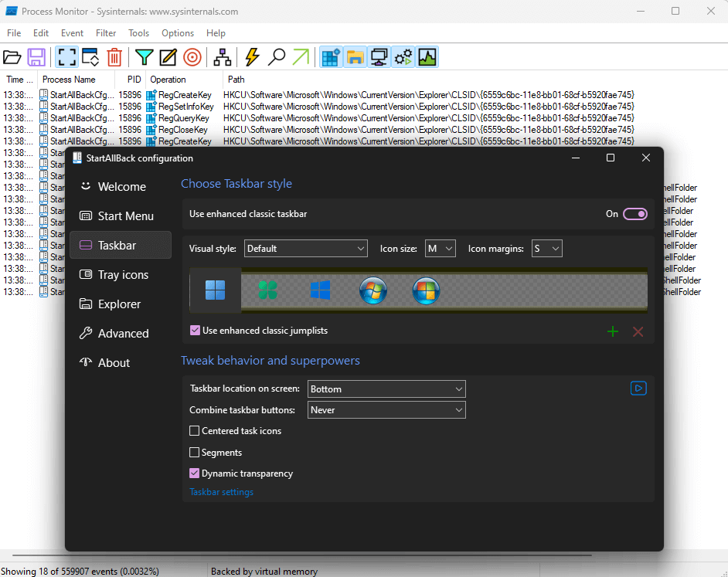Toggle Show Registry Activity icon

point(331,58)
